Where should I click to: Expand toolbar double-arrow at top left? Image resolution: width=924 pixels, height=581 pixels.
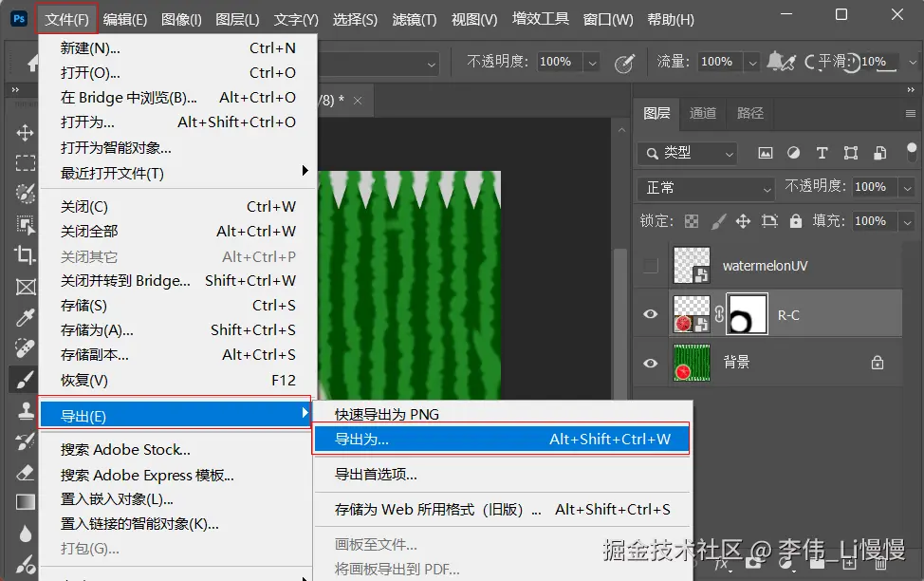pyautogui.click(x=15, y=89)
